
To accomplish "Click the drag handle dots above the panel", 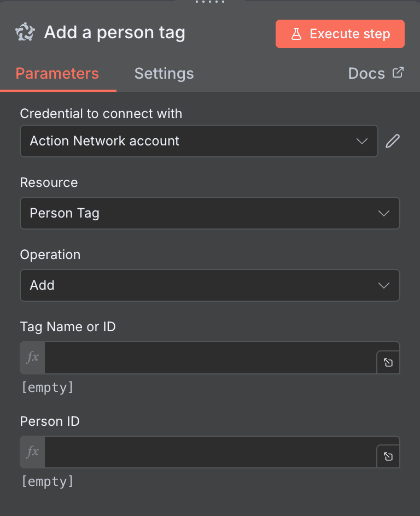I will tap(210, 3).
